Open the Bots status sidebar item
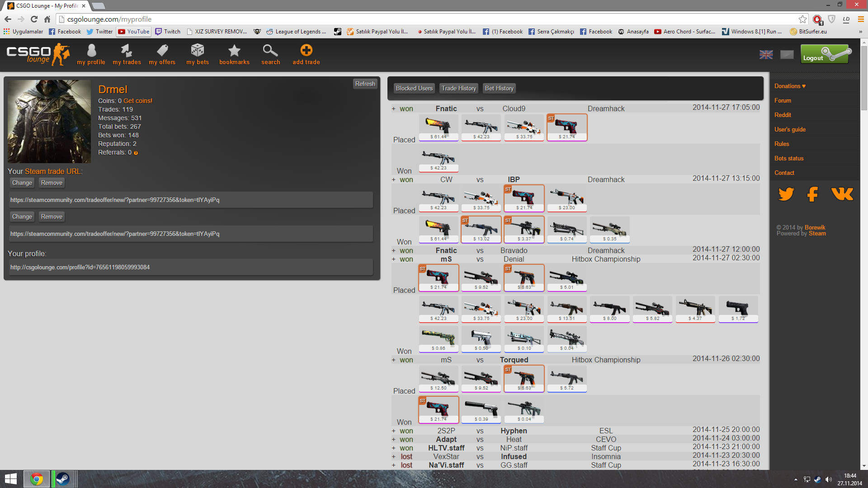868x488 pixels. tap(789, 159)
